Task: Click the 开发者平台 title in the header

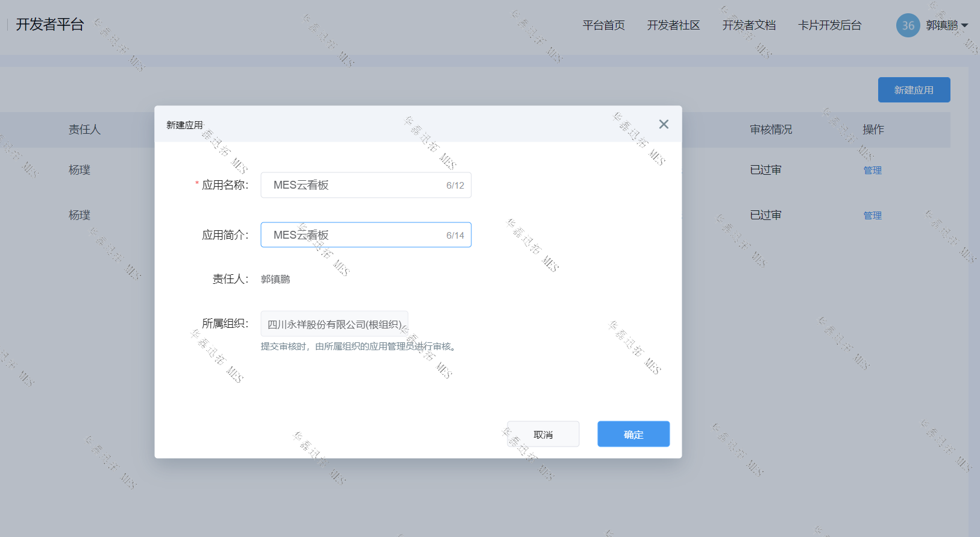Action: [x=50, y=25]
